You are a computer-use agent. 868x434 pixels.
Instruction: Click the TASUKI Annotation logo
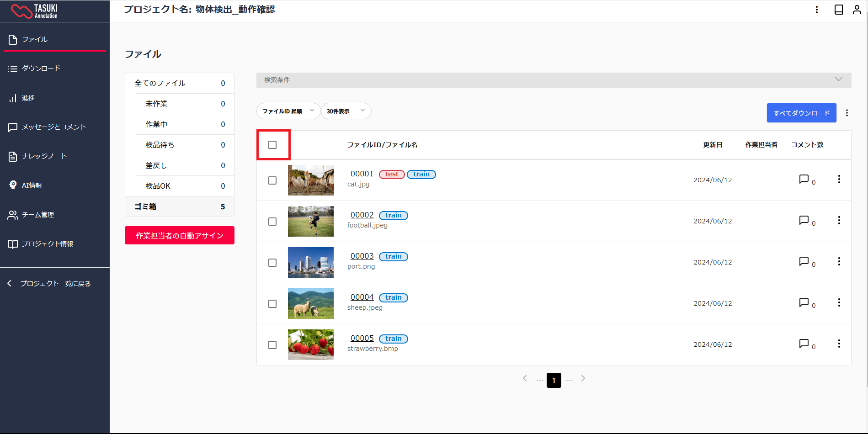pos(35,11)
